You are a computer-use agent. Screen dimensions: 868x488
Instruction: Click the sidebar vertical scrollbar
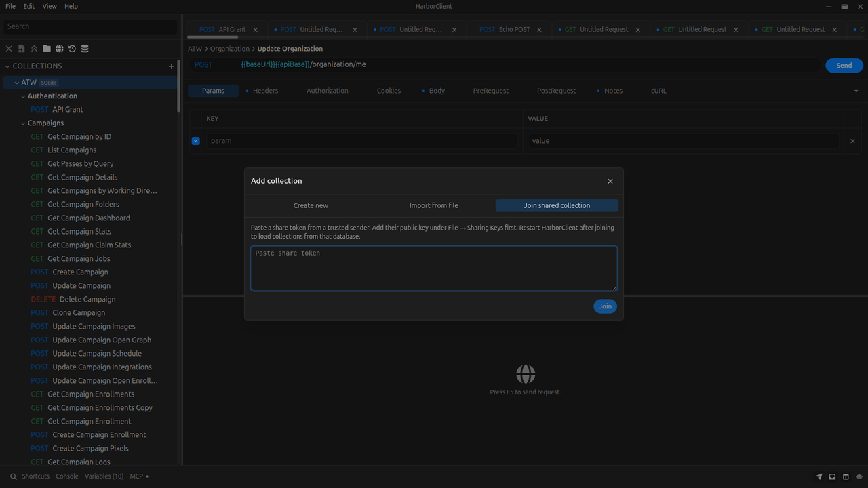[x=179, y=86]
